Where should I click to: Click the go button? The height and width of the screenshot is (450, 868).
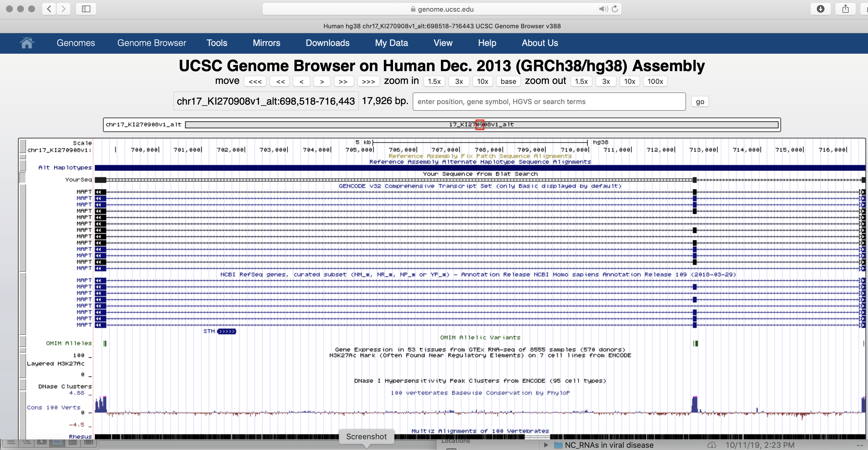coord(700,102)
